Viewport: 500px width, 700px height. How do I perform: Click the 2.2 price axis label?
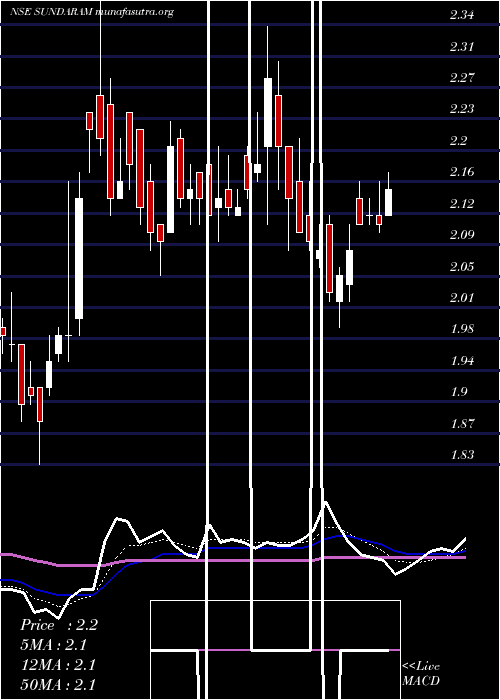point(458,141)
